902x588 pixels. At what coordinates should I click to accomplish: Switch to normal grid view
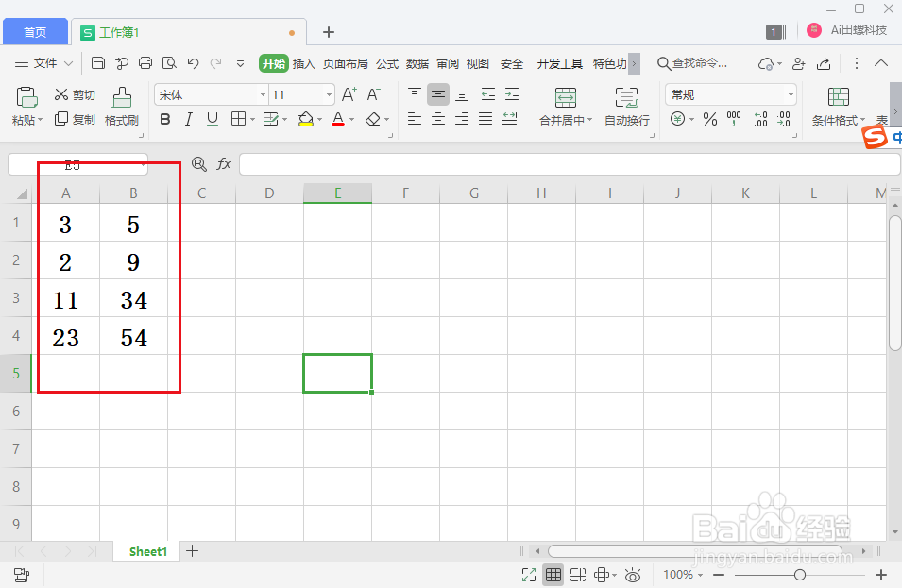click(553, 575)
